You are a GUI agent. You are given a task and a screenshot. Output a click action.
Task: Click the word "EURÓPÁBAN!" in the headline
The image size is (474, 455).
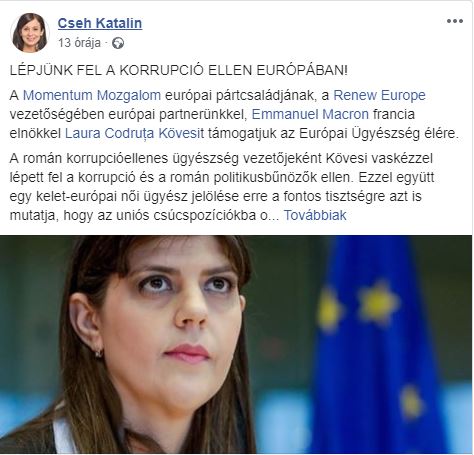pyautogui.click(x=302, y=70)
